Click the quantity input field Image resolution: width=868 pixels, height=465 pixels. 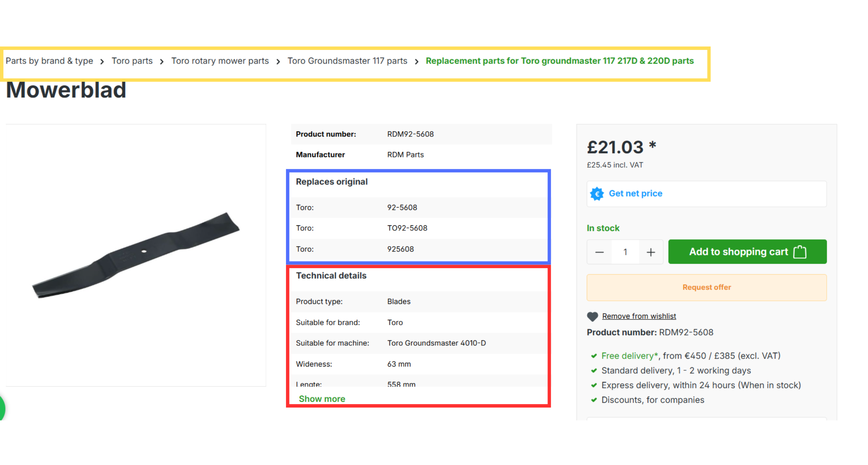tap(625, 252)
